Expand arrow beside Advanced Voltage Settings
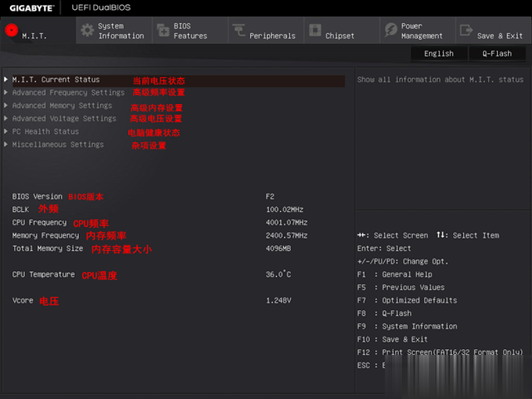 pyautogui.click(x=6, y=118)
